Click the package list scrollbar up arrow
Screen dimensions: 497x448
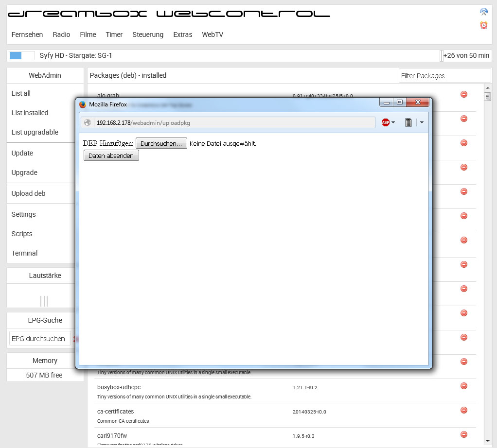pyautogui.click(x=487, y=87)
